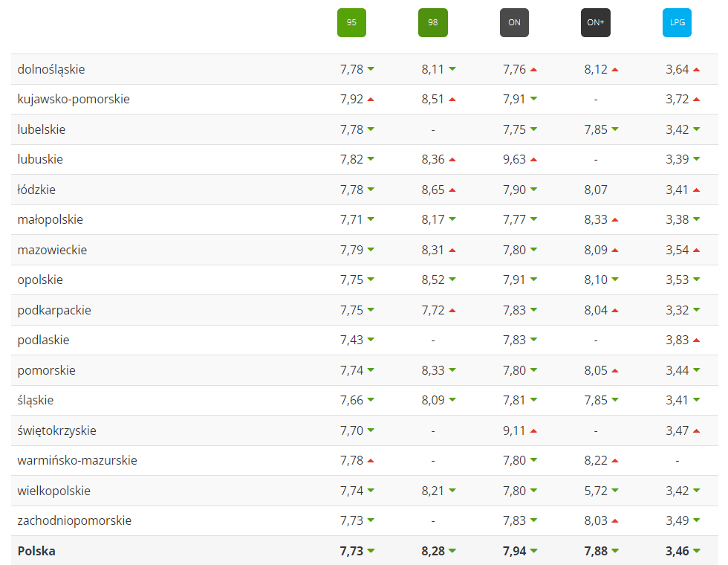Select the opolskie region name
This screenshot has width=728, height=565.
click(x=40, y=280)
